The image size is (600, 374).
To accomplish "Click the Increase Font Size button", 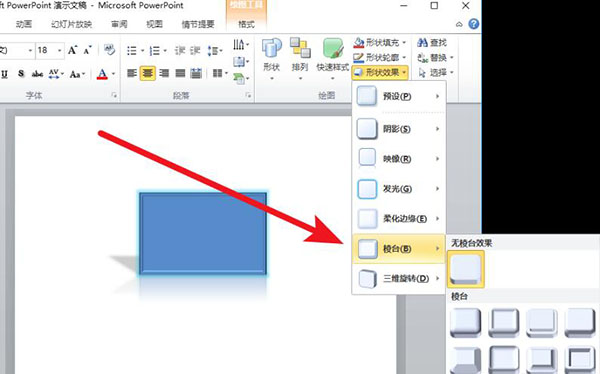I will pyautogui.click(x=72, y=50).
